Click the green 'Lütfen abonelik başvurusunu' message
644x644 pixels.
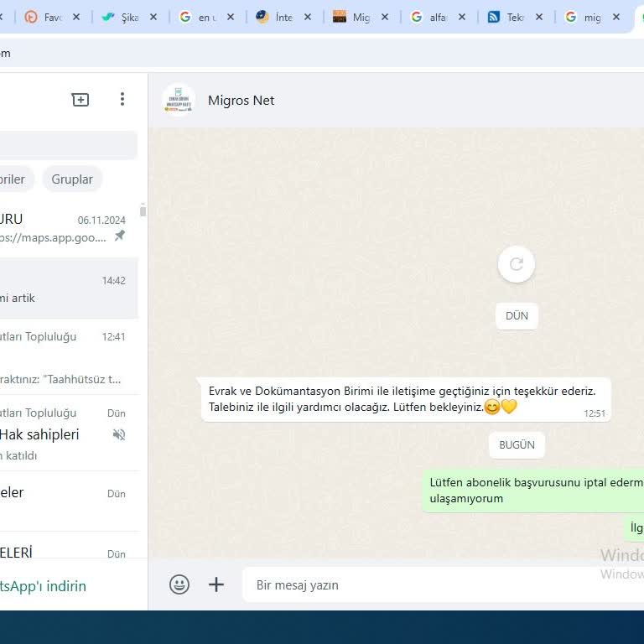(533, 491)
